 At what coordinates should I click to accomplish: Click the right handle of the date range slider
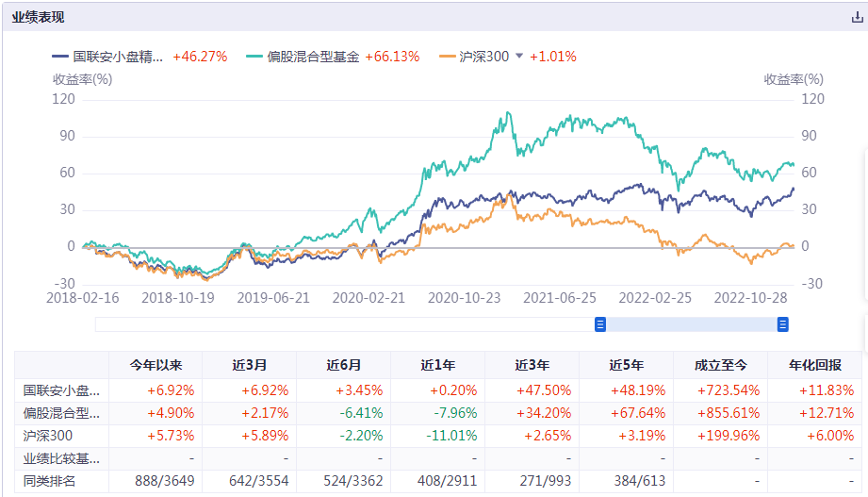782,324
